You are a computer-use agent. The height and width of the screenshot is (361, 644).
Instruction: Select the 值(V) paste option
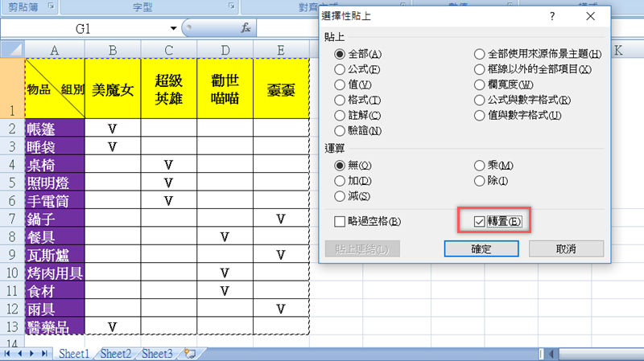353,85
